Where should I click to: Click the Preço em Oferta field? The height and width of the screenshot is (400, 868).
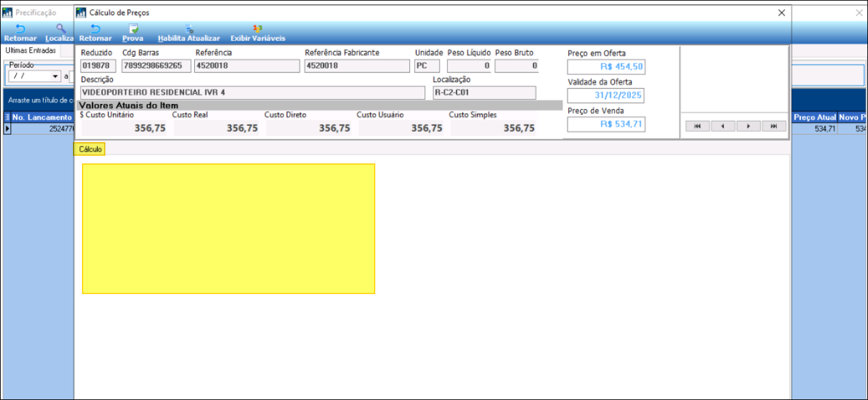(606, 67)
